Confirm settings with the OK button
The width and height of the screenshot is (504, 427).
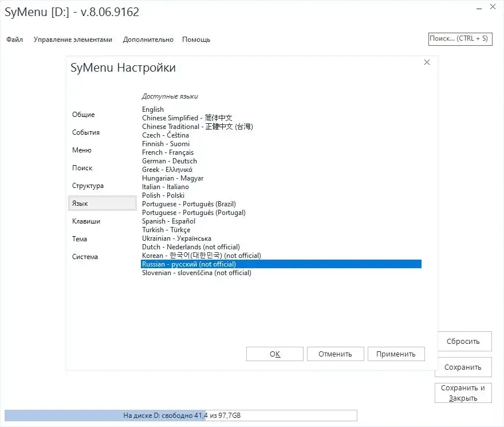coord(275,354)
